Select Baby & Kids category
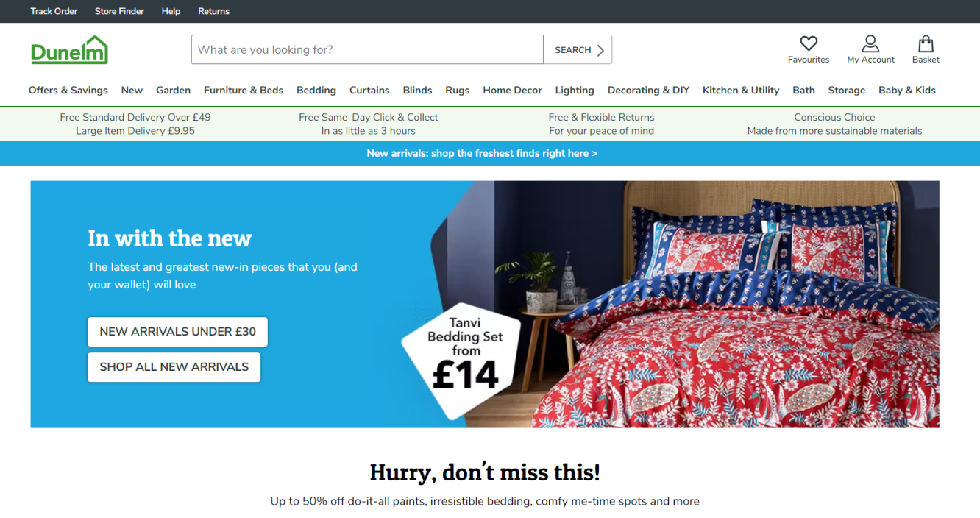 [907, 90]
